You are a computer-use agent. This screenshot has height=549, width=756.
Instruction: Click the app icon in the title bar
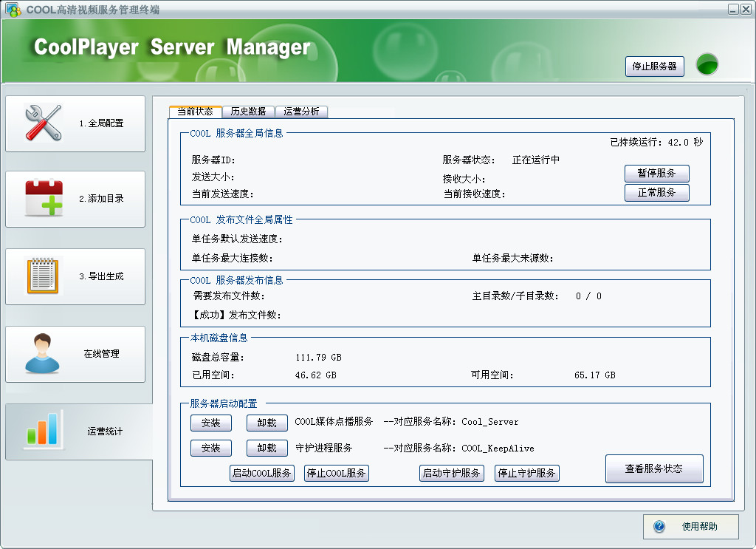coord(13,10)
